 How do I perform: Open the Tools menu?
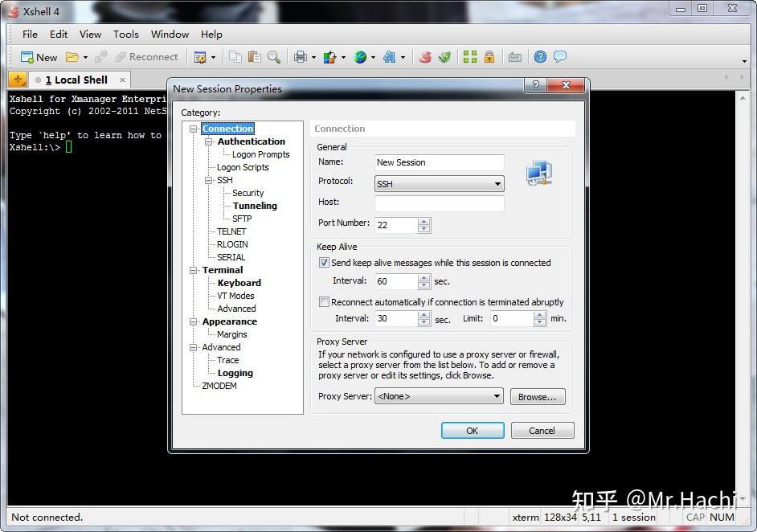(125, 35)
